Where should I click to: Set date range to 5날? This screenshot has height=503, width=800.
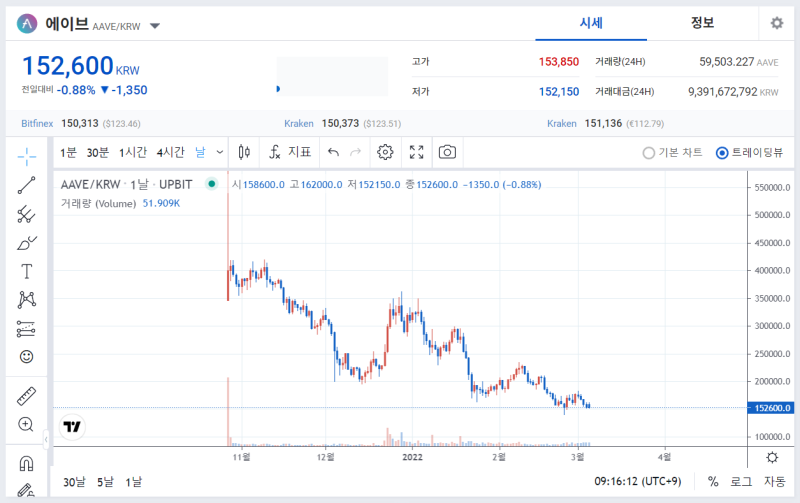(x=106, y=482)
